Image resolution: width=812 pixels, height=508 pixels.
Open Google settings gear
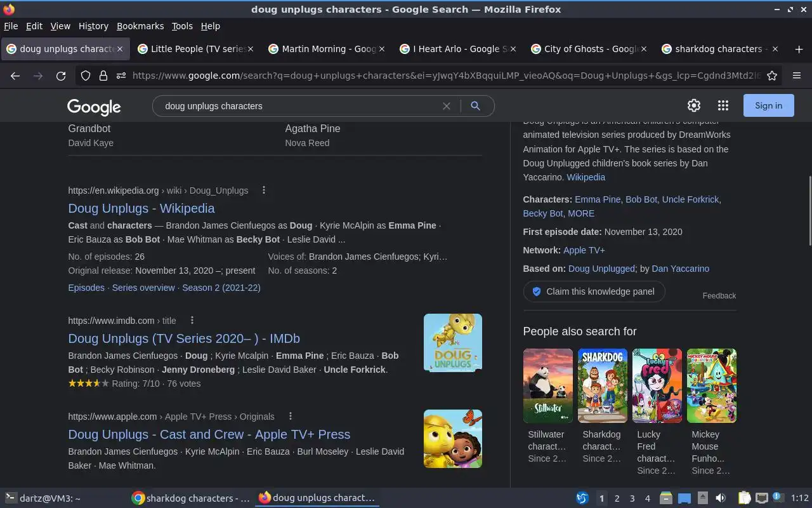[694, 105]
